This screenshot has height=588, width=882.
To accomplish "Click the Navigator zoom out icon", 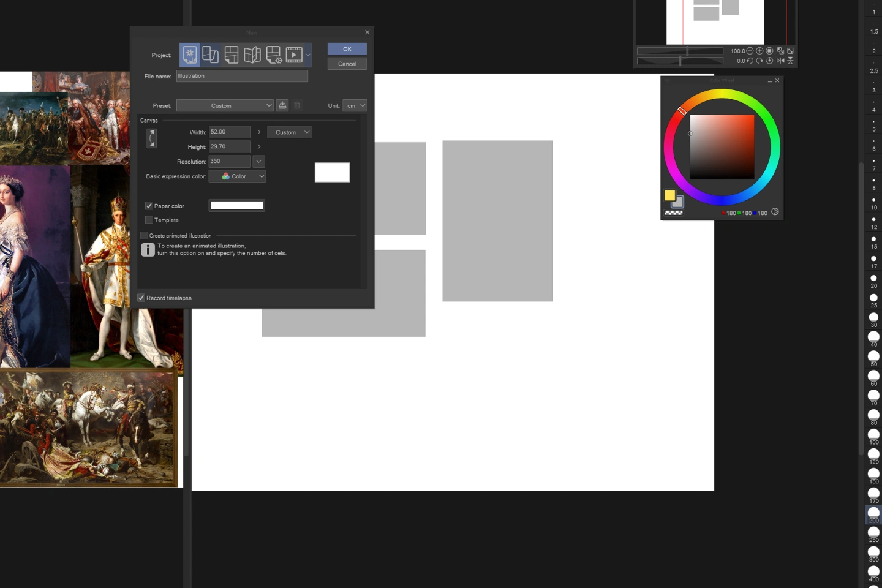I will pyautogui.click(x=750, y=51).
